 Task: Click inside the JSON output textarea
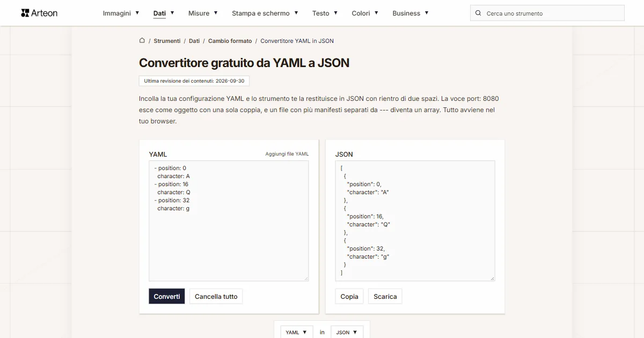click(415, 221)
